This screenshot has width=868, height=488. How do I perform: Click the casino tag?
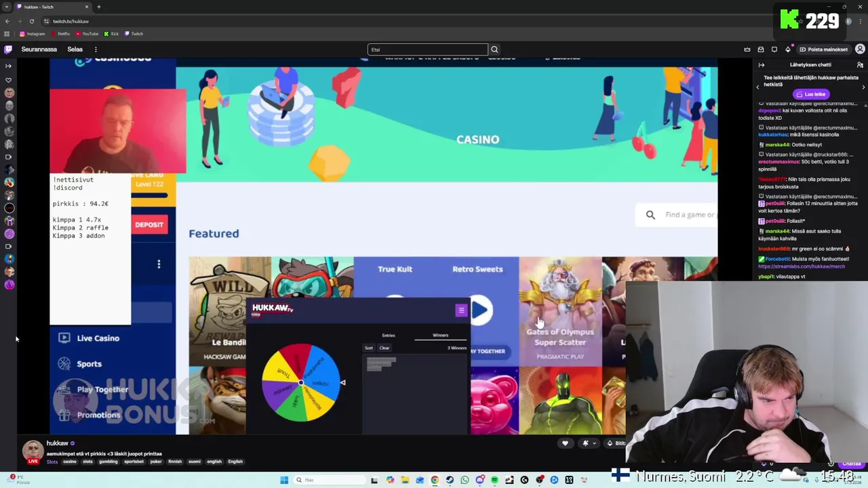point(70,462)
